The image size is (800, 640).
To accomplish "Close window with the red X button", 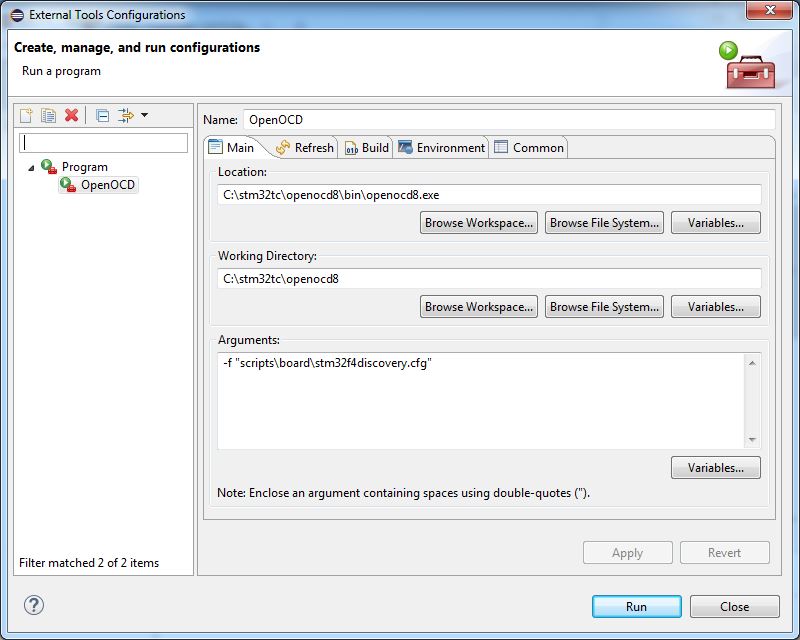I will coord(770,10).
